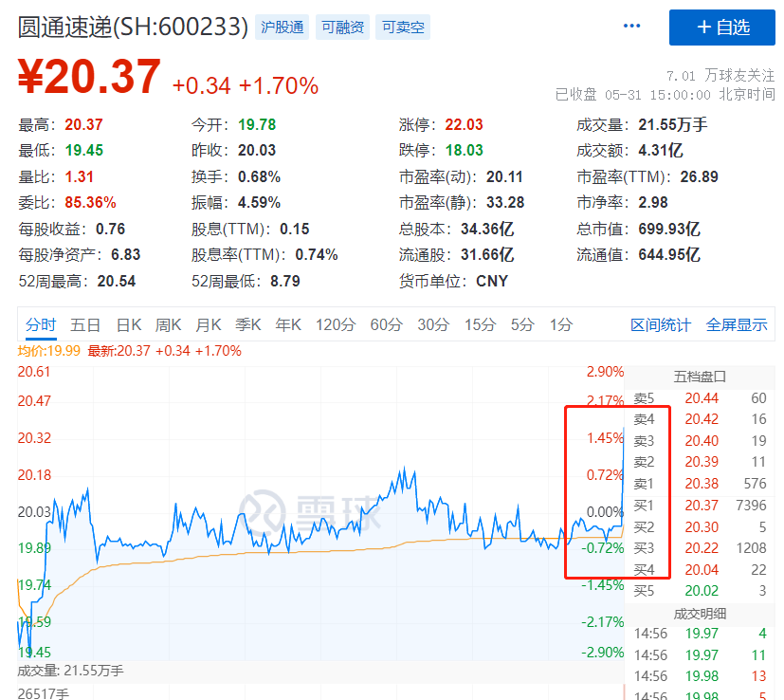Open the 日K chart tab
Viewport: 784px width, 700px height.
click(x=129, y=325)
